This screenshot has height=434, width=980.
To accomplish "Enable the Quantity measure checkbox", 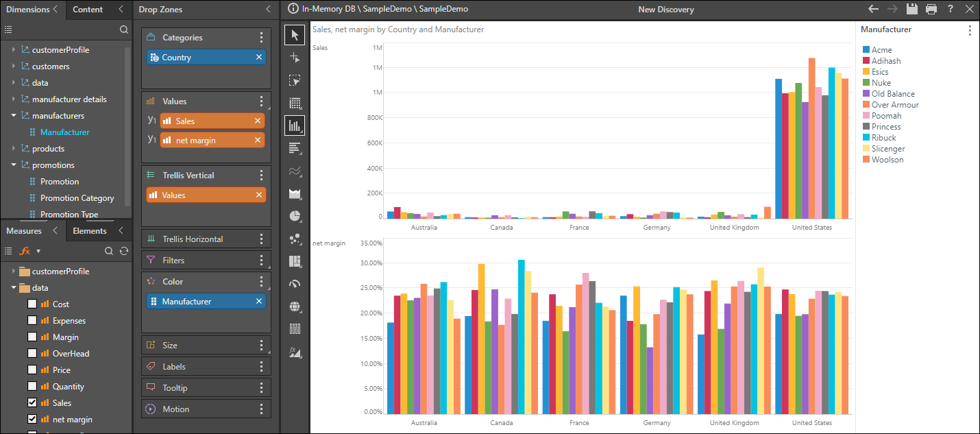I will [x=32, y=387].
